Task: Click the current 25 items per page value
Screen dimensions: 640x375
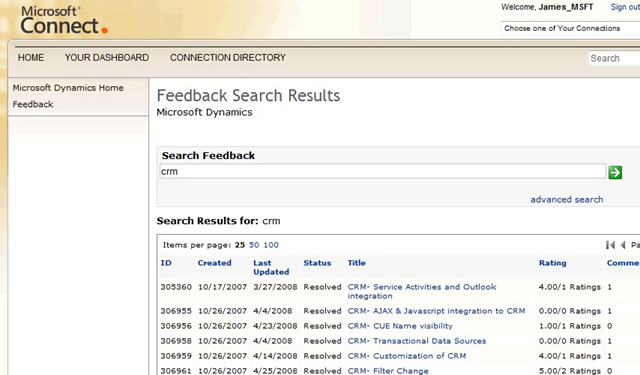Action: point(240,245)
